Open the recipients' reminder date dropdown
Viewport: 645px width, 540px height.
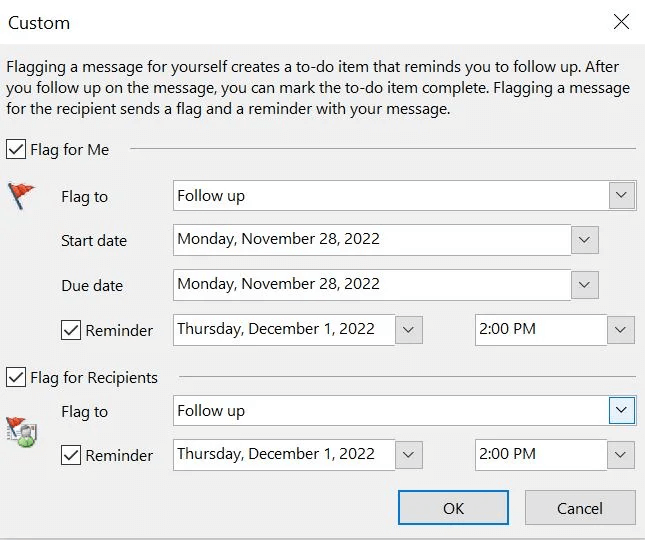[x=409, y=455]
